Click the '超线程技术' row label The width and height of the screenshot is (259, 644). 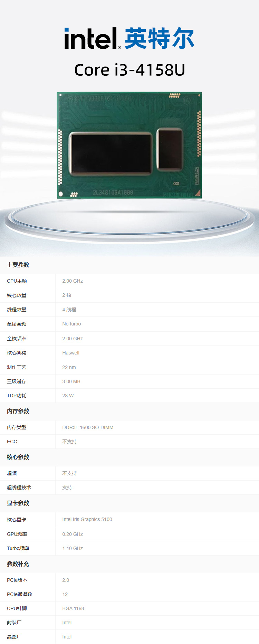[19, 487]
